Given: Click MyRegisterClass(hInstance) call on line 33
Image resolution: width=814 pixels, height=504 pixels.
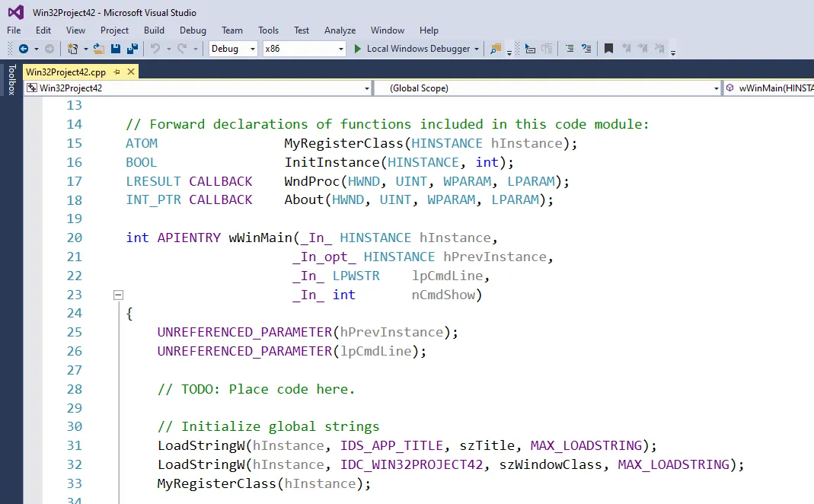Looking at the screenshot, I should click(x=263, y=483).
